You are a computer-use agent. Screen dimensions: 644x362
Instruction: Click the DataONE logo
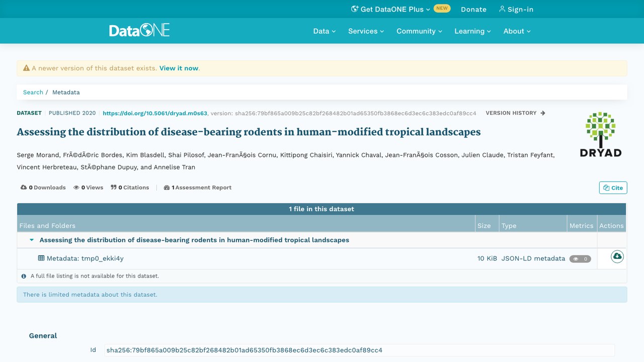coord(139,31)
